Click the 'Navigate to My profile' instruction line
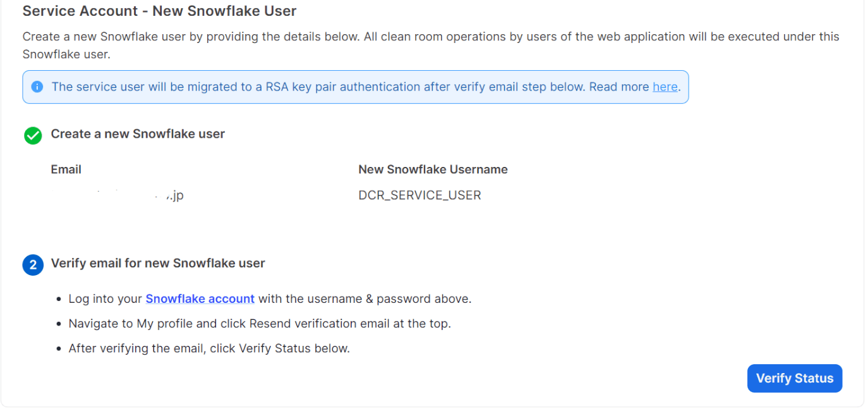 [260, 324]
